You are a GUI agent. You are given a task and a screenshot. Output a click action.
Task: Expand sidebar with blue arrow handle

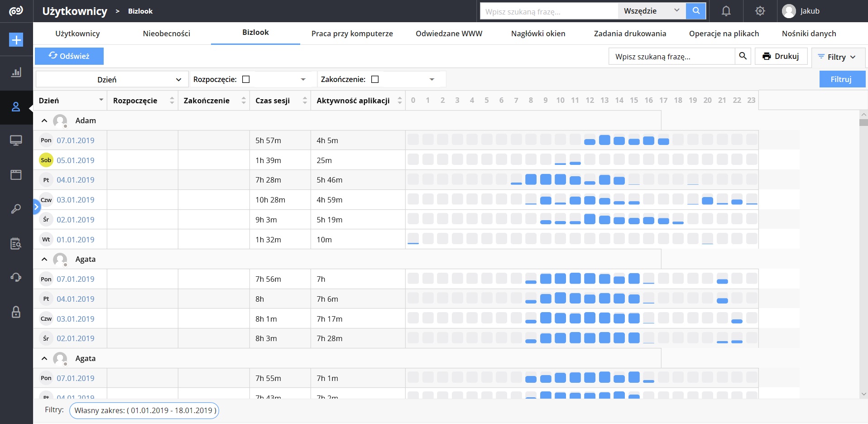[x=37, y=207]
